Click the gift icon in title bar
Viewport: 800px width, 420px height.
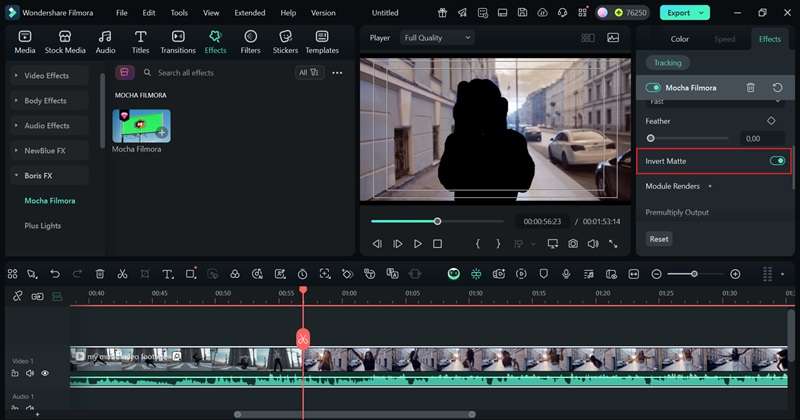[442, 13]
